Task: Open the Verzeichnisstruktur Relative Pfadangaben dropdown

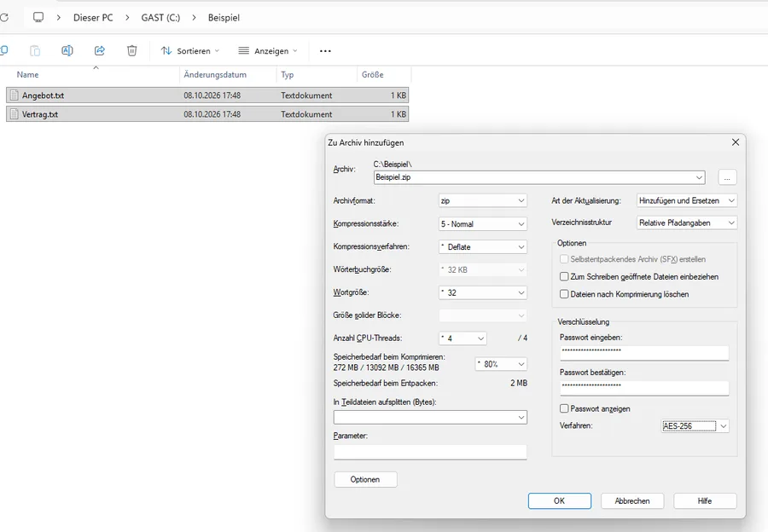Action: tap(687, 223)
